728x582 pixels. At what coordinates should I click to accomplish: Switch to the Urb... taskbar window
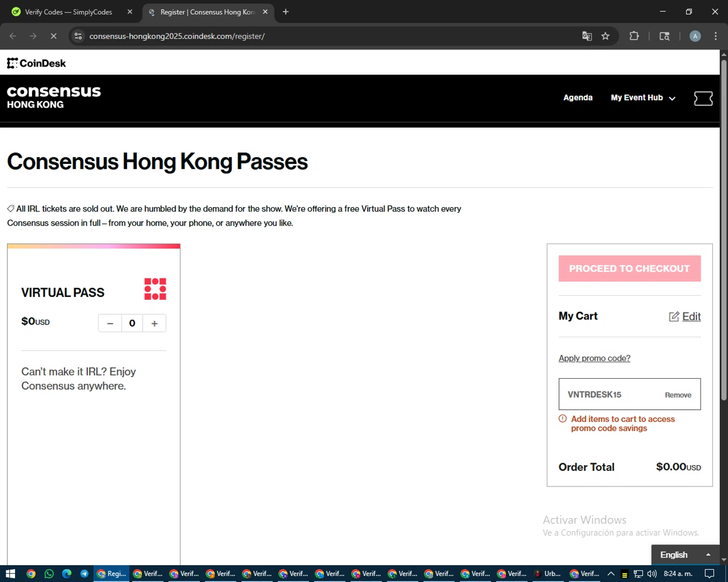pos(548,574)
